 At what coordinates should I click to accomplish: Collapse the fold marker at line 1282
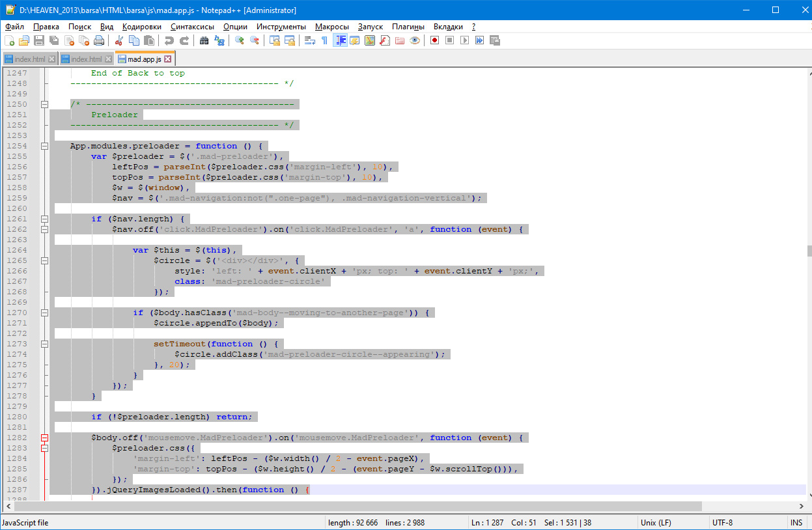44,438
